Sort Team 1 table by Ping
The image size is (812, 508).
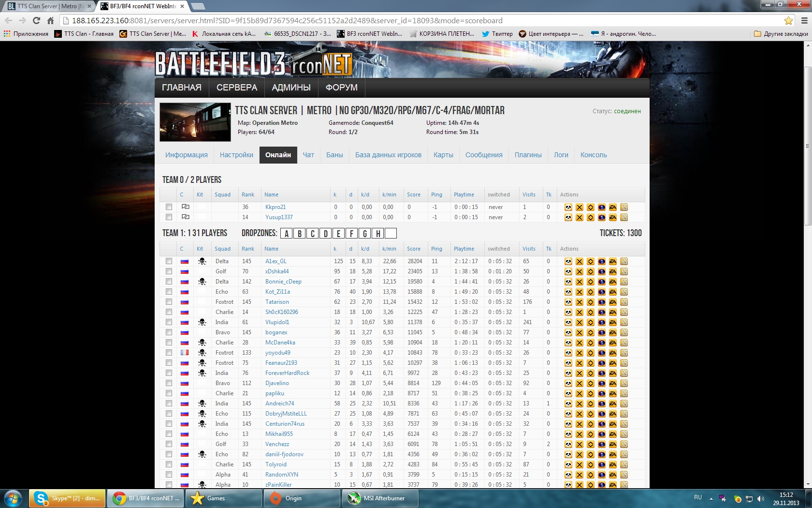(436, 249)
